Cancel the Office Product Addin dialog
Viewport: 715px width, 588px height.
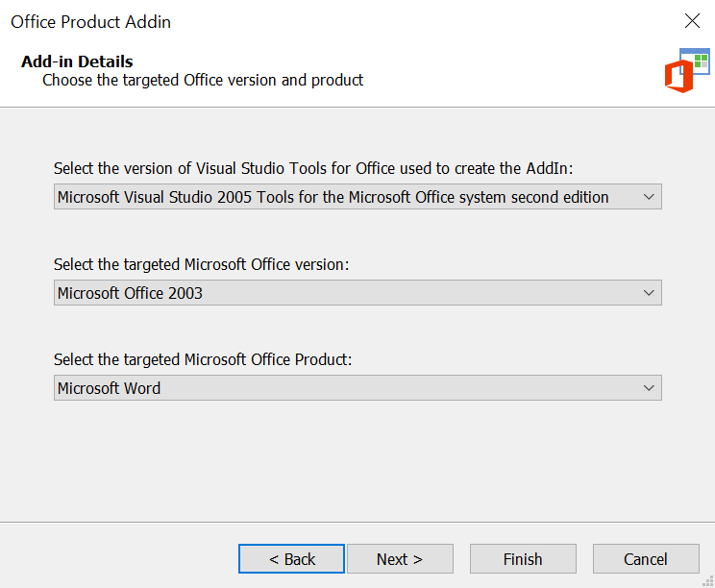[x=646, y=559]
